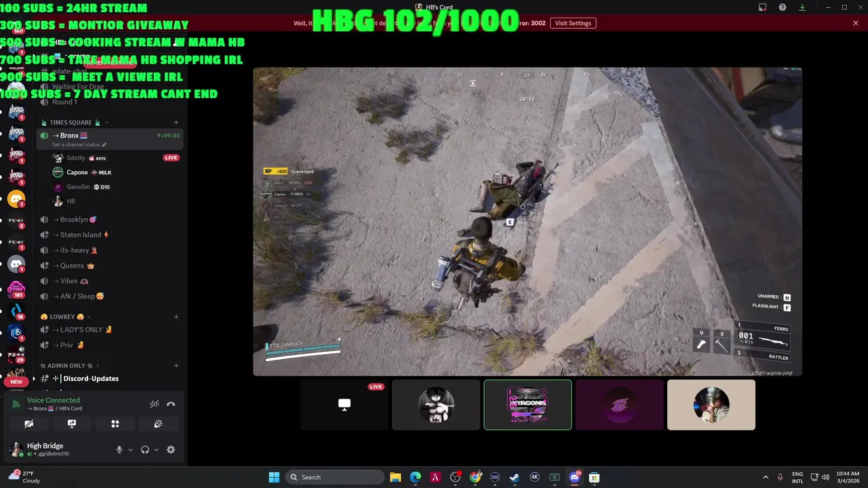
Task: Deafen using the headphones icon
Action: pos(145,449)
